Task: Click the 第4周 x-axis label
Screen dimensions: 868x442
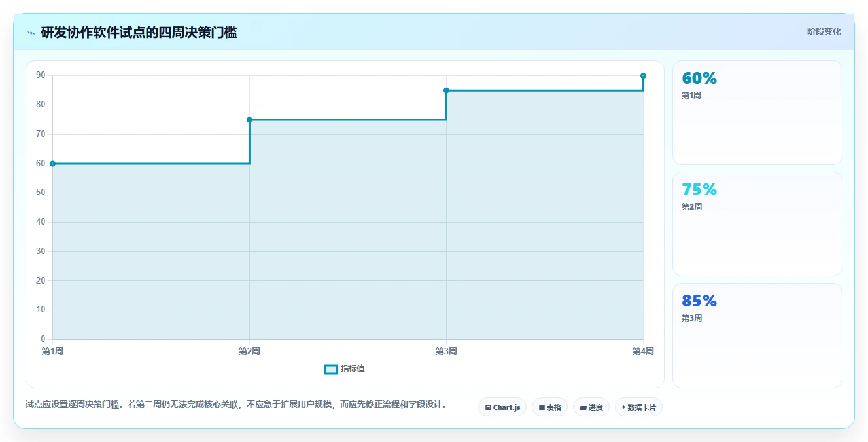Action: (643, 352)
